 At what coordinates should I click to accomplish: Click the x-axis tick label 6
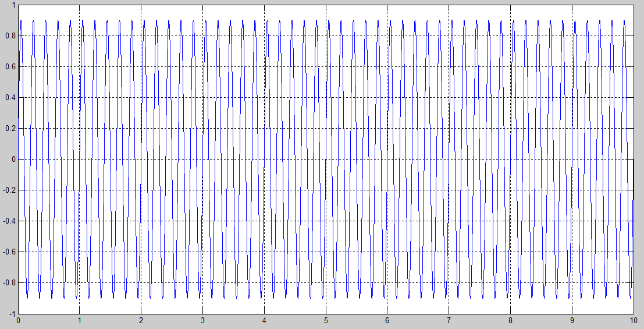pyautogui.click(x=387, y=320)
